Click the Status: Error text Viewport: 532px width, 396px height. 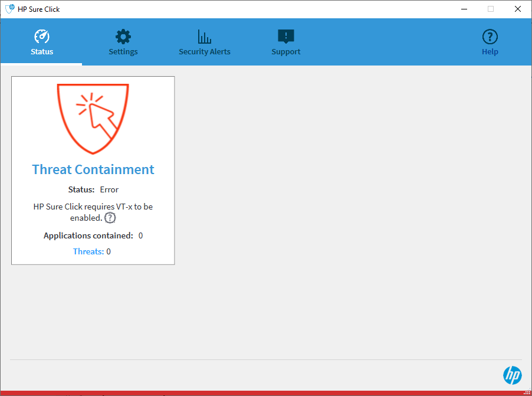(93, 189)
